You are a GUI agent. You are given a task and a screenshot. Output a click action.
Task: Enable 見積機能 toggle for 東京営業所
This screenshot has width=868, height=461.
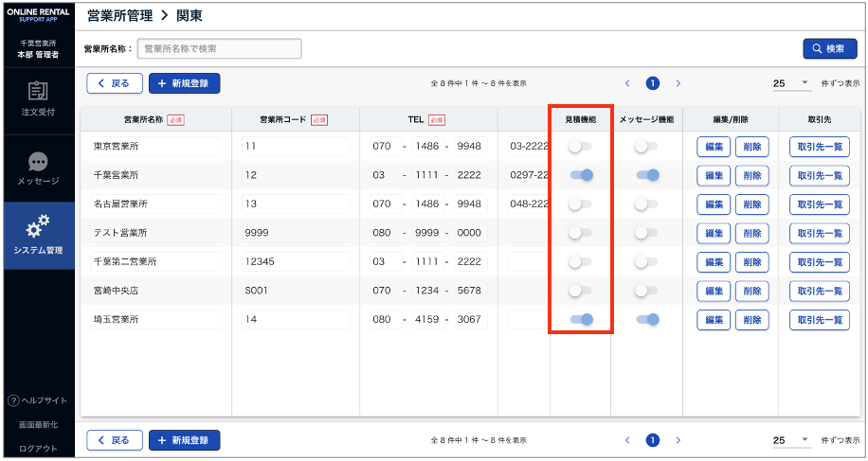click(580, 147)
